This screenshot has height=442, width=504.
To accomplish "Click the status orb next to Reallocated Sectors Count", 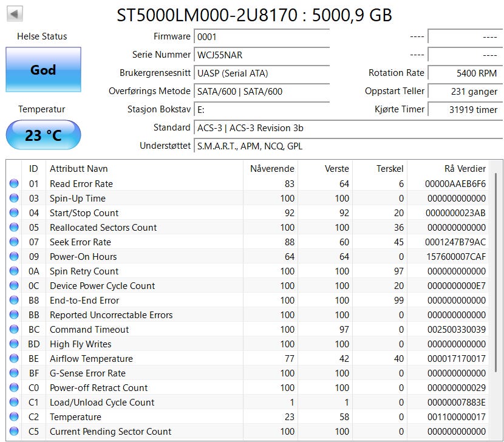I will 14,228.
